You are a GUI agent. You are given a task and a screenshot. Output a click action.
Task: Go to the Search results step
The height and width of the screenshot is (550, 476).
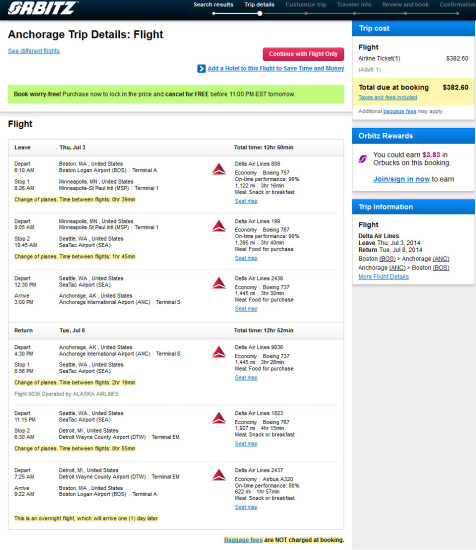pos(213,5)
